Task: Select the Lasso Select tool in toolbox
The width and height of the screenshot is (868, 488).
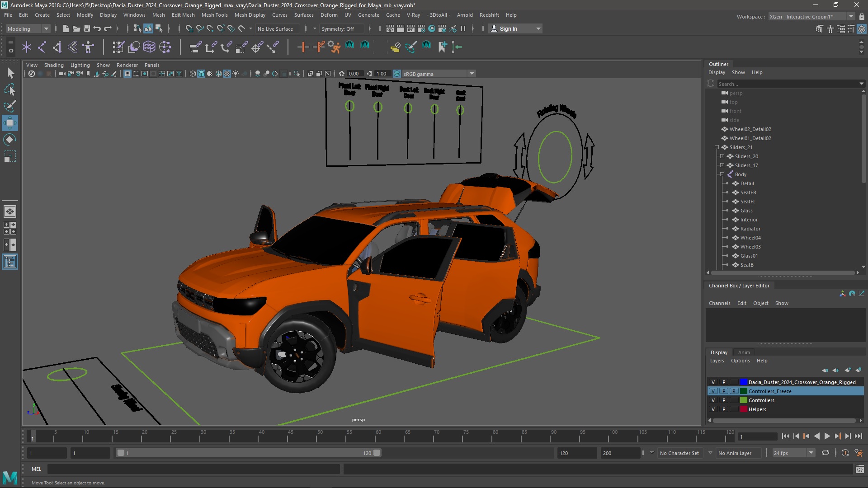Action: [x=10, y=90]
